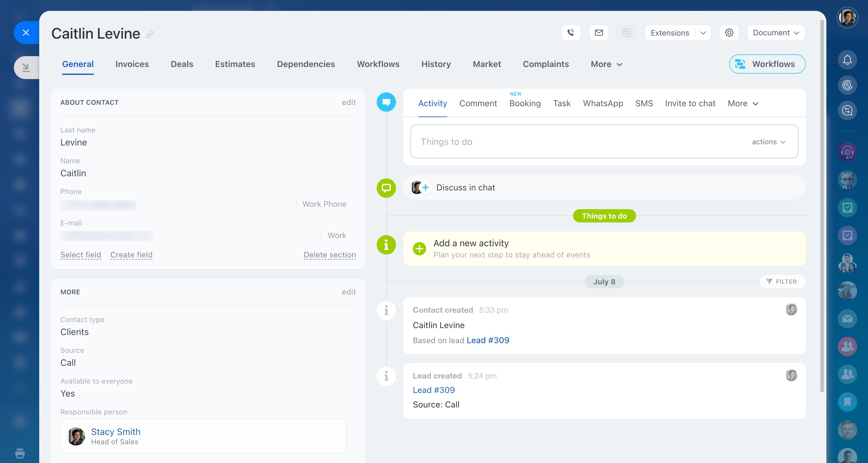Click the green plus Add new activity icon
Viewport: 868px width, 463px height.
[419, 249]
